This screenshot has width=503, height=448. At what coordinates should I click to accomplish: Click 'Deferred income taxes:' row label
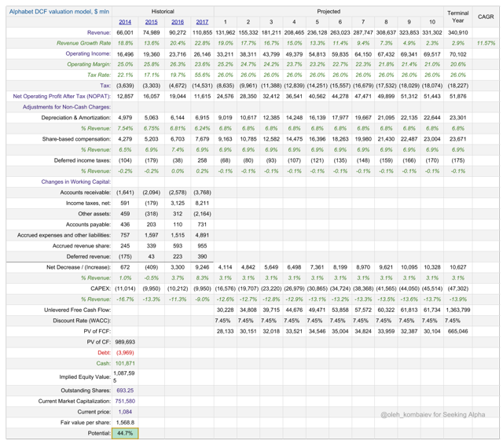click(83, 160)
